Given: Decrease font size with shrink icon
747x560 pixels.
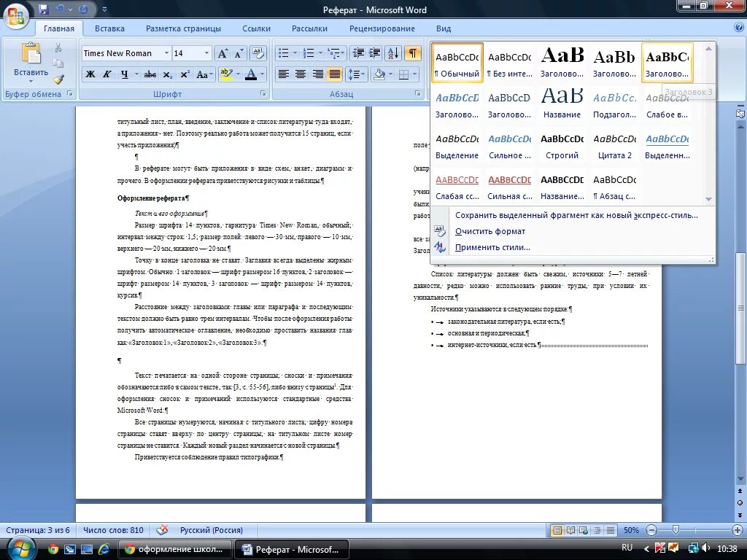Looking at the screenshot, I should click(x=239, y=53).
